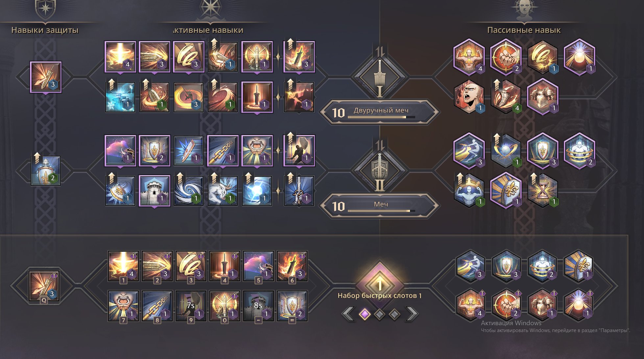The image size is (644, 359).
Task: Pick the screaming bald man passive skill
Action: pos(469,97)
